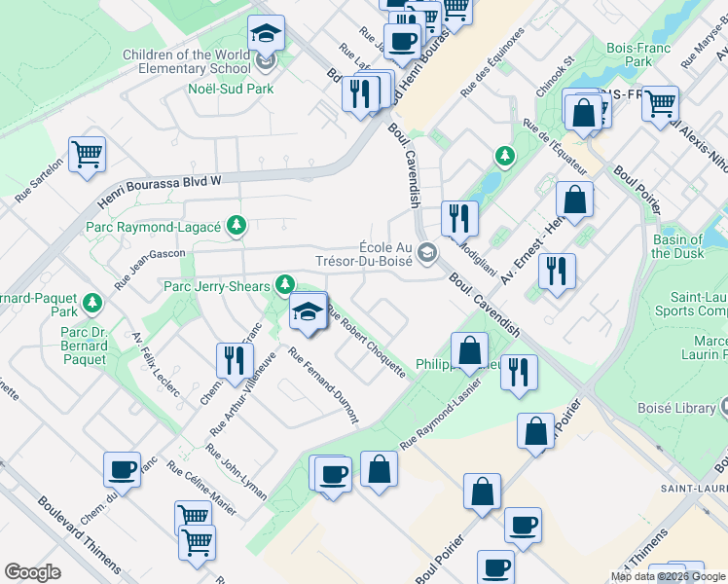The height and width of the screenshot is (584, 728).
Task: Select shopping bag marker on Av. Ernest-Hemingway
Action: tap(574, 200)
